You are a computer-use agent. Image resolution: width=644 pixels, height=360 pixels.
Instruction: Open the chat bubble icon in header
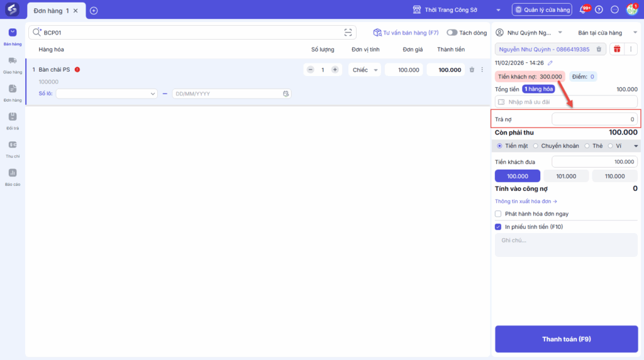tap(614, 9)
